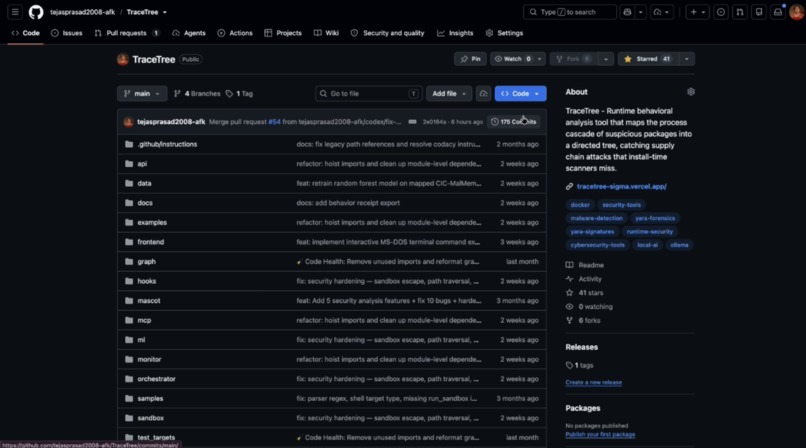Image resolution: width=806 pixels, height=448 pixels.
Task: Open the notifications inbox icon
Action: click(x=778, y=12)
